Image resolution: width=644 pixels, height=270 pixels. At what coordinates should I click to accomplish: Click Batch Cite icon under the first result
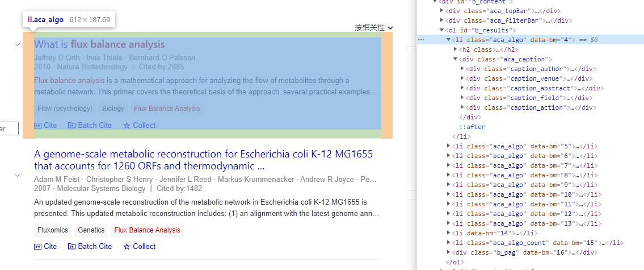[71, 126]
